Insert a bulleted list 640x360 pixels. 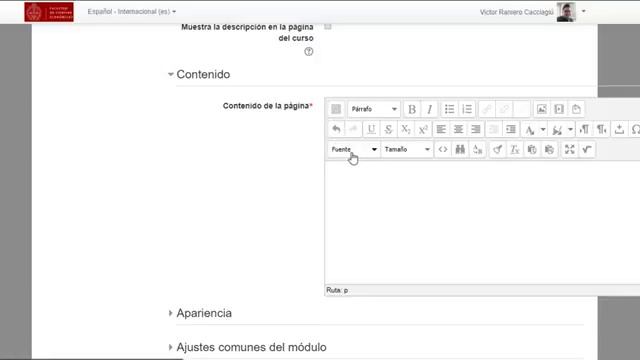(x=449, y=109)
